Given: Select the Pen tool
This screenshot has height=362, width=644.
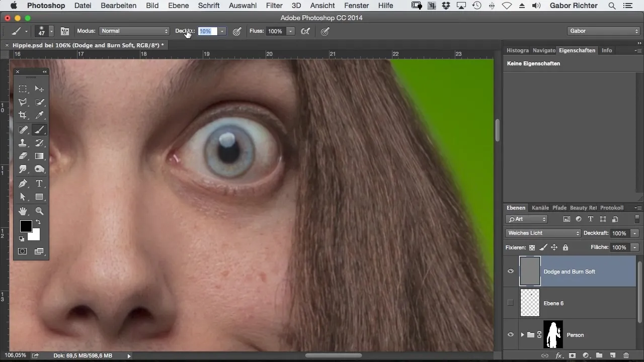Looking at the screenshot, I should coord(23,184).
